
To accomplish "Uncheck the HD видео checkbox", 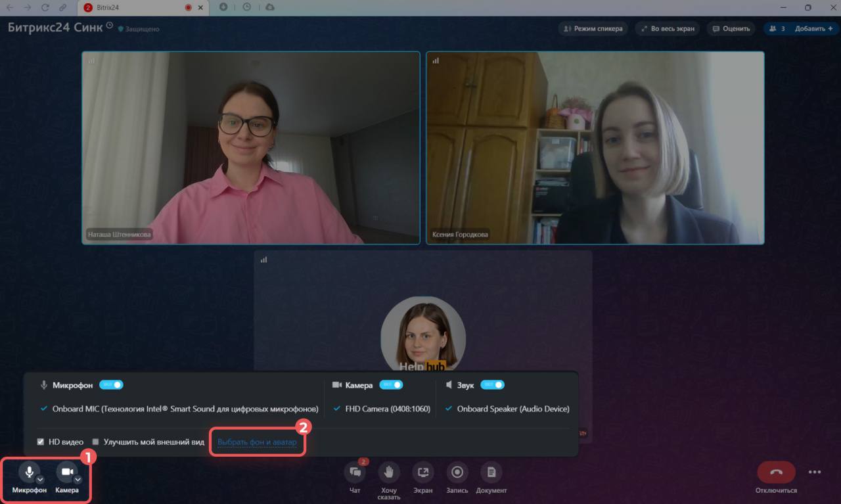I will click(41, 442).
